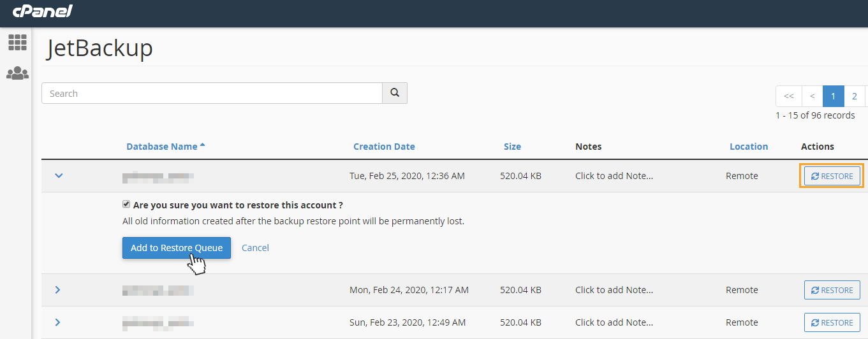Restore the Feb 23, 2020 backup
868x339 pixels.
832,322
